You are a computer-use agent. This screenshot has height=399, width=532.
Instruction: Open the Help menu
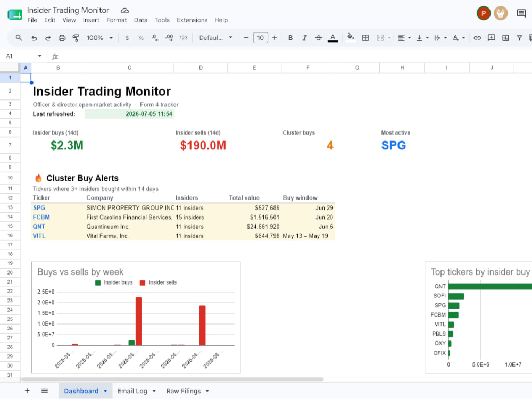221,20
